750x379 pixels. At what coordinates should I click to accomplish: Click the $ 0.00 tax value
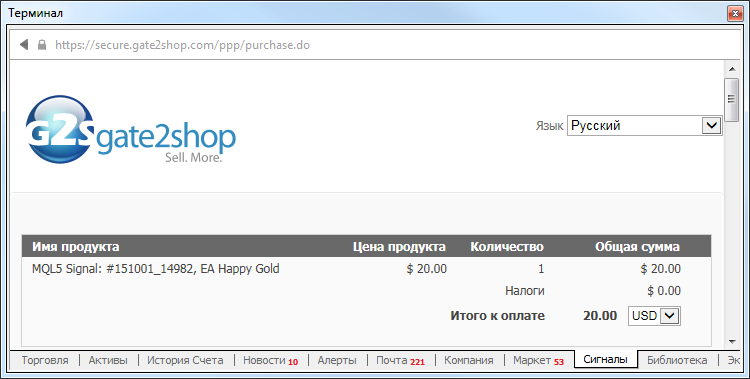pos(664,291)
